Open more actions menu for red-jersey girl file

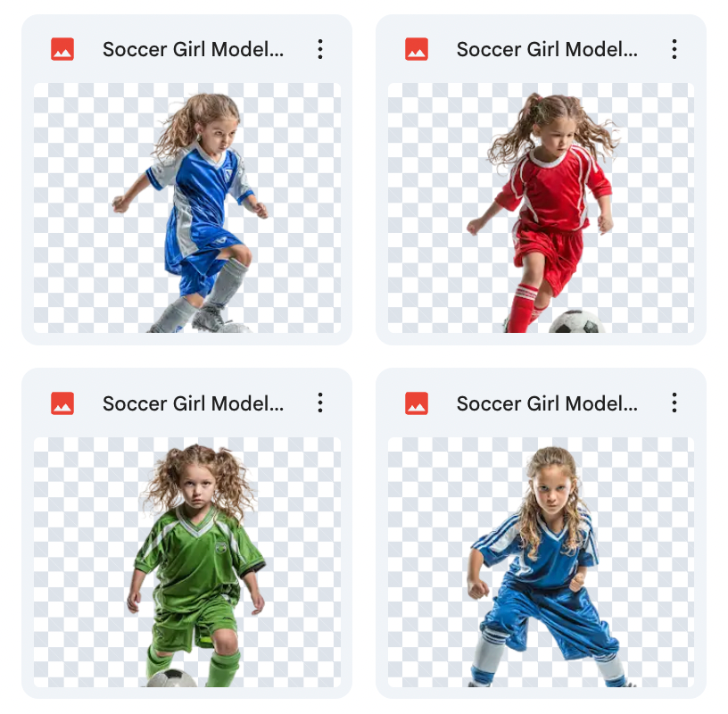674,49
